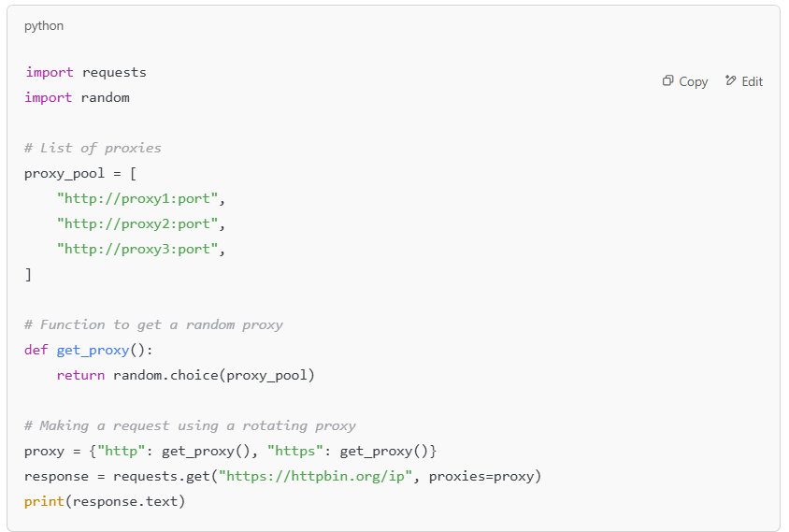Click the http://proxy3:port string
The image size is (789, 532).
137,249
